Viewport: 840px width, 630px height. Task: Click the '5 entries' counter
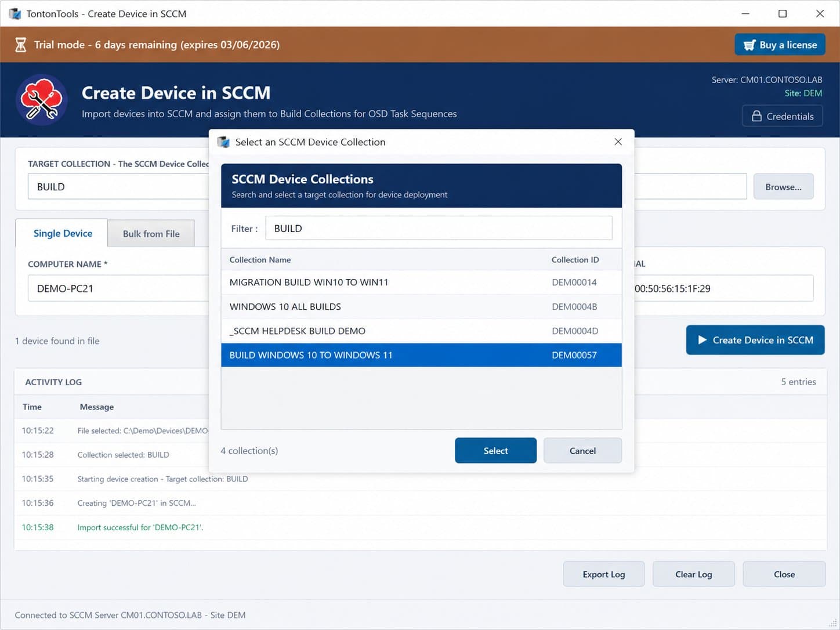[x=798, y=382]
